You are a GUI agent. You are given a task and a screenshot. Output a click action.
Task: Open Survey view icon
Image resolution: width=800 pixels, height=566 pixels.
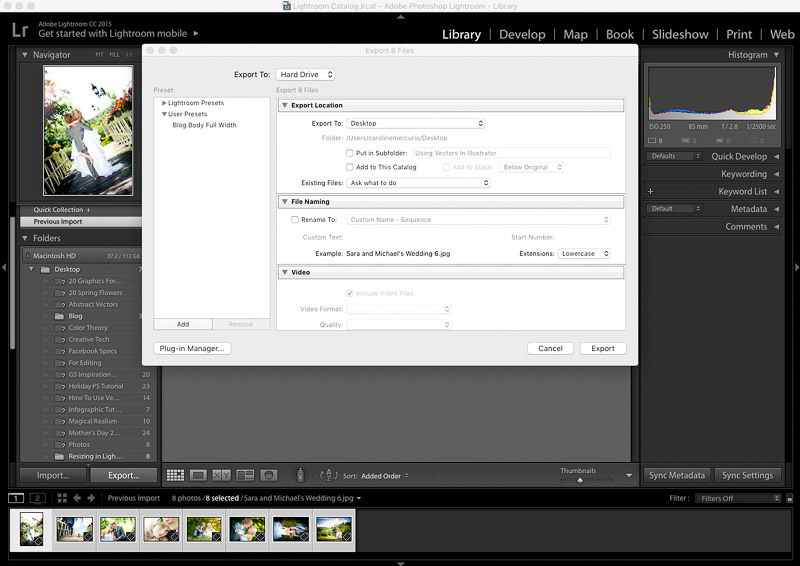click(x=245, y=476)
